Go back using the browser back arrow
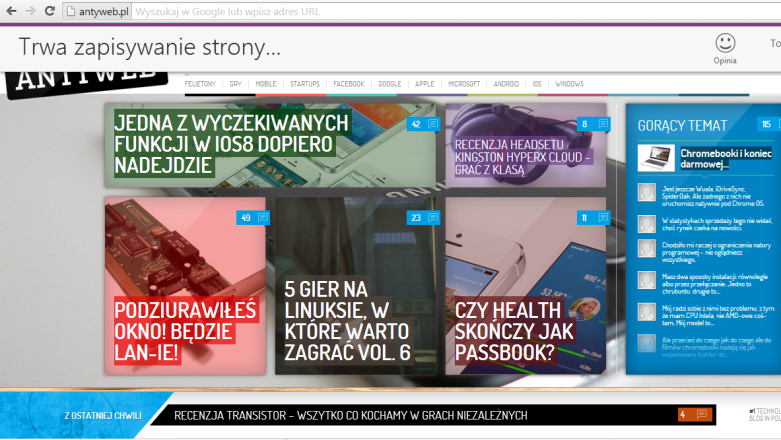The image size is (781, 440). [x=11, y=10]
